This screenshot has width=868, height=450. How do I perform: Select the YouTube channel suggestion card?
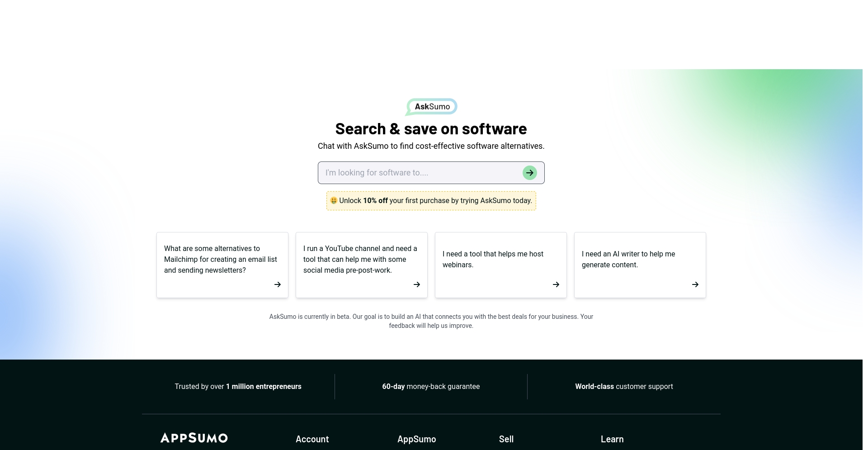pyautogui.click(x=362, y=265)
